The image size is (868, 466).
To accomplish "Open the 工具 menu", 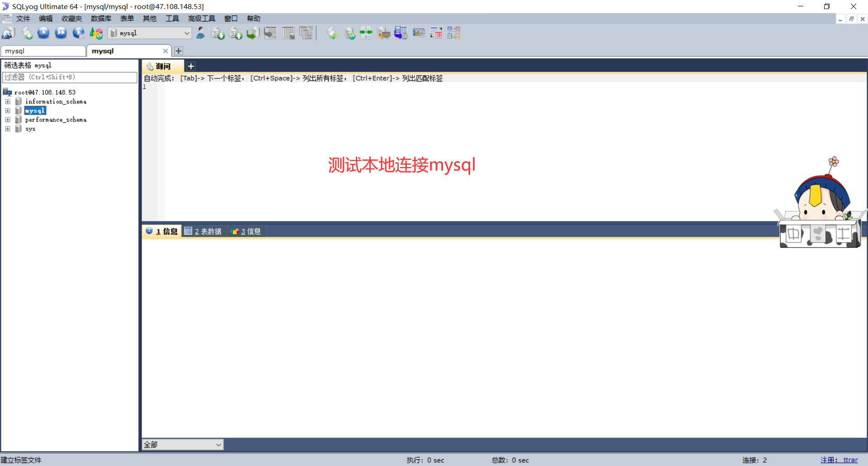I will (172, 19).
